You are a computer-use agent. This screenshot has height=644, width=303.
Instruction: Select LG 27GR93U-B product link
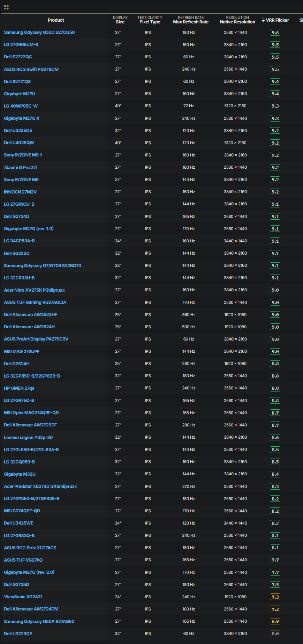(19, 204)
